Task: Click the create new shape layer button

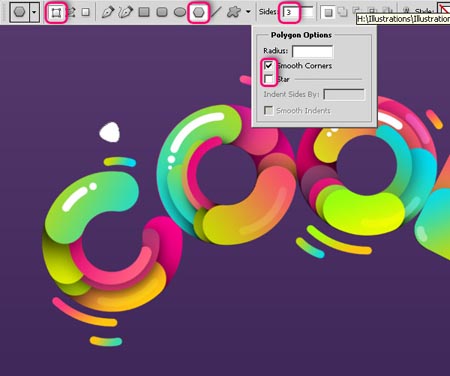Action: pos(328,13)
